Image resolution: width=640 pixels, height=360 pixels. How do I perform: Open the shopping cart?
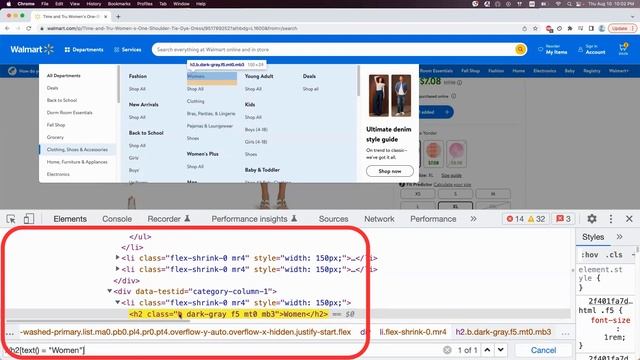pos(623,49)
